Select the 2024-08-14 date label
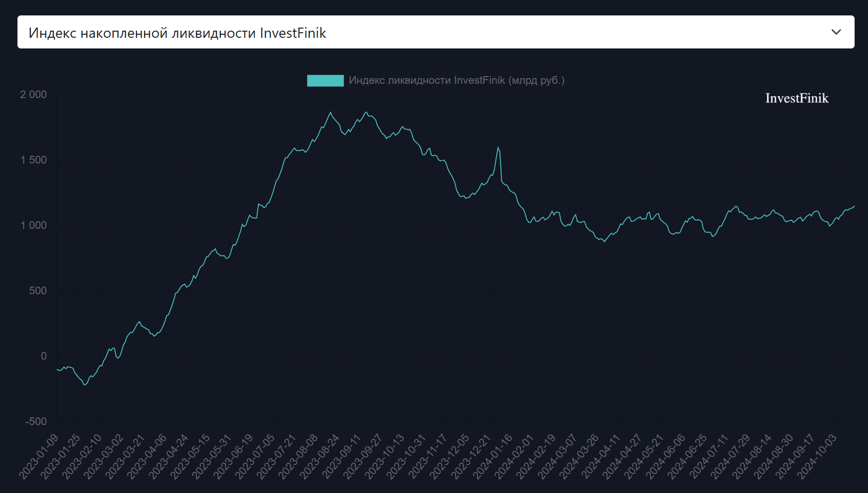868x493 pixels. pos(751,457)
